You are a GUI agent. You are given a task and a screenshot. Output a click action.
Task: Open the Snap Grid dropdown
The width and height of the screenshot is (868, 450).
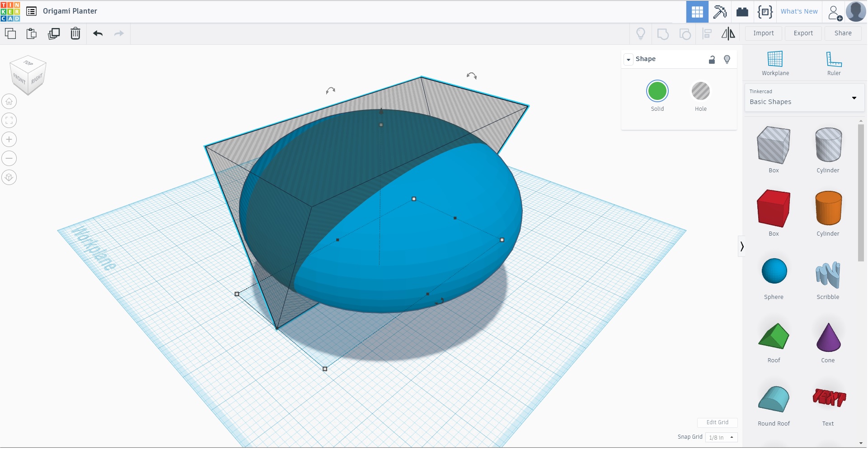722,437
